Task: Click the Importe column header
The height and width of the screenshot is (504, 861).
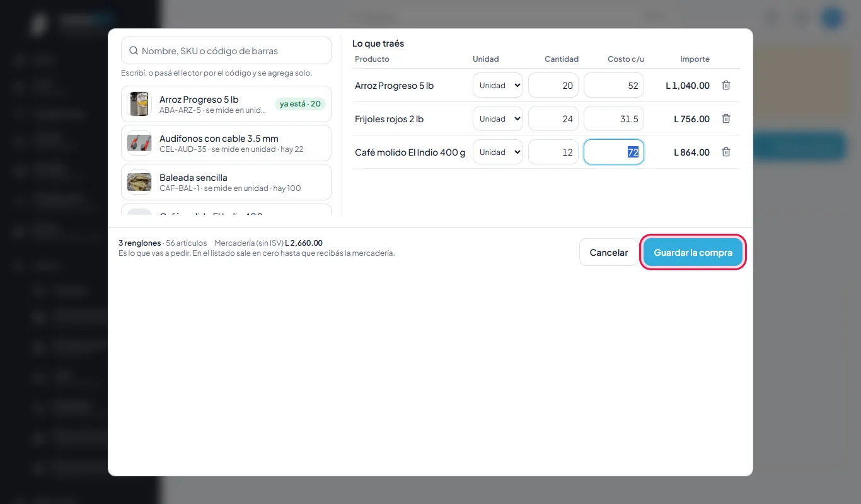Action: [695, 59]
